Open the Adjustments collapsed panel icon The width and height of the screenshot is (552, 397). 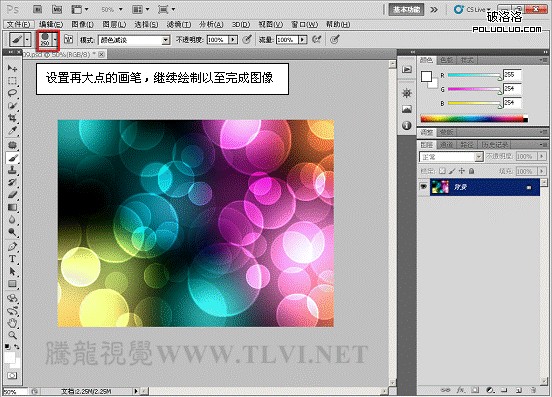[x=407, y=93]
